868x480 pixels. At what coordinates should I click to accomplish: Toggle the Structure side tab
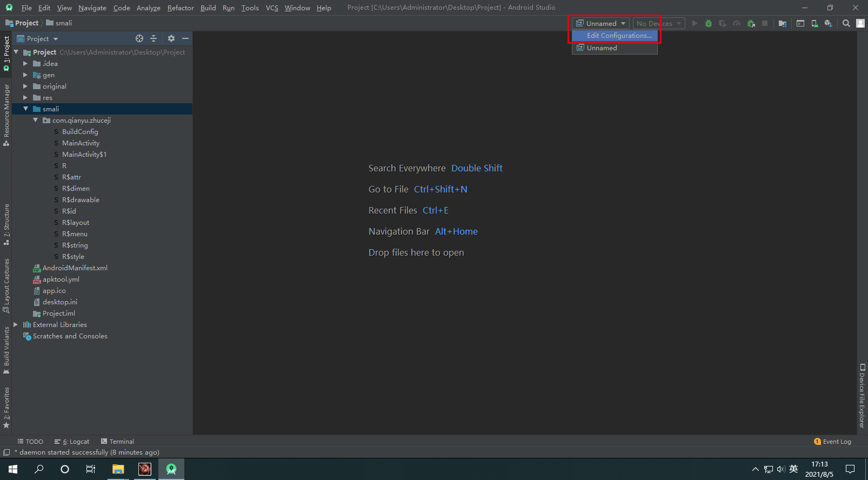[6, 224]
